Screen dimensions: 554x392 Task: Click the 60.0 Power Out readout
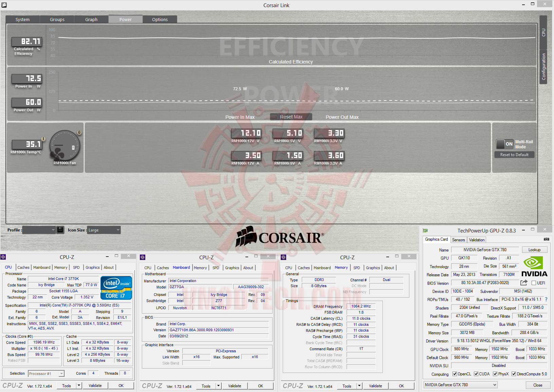(x=27, y=102)
